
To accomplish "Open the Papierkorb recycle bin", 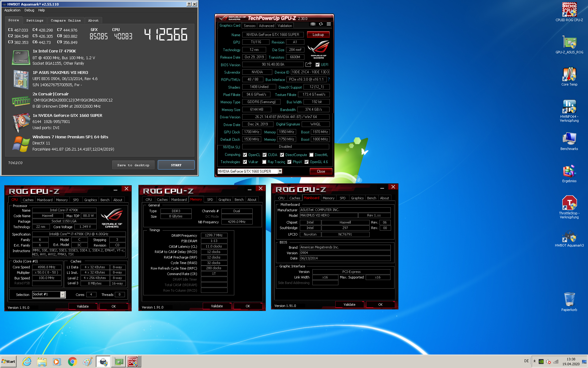I will [x=569, y=302].
